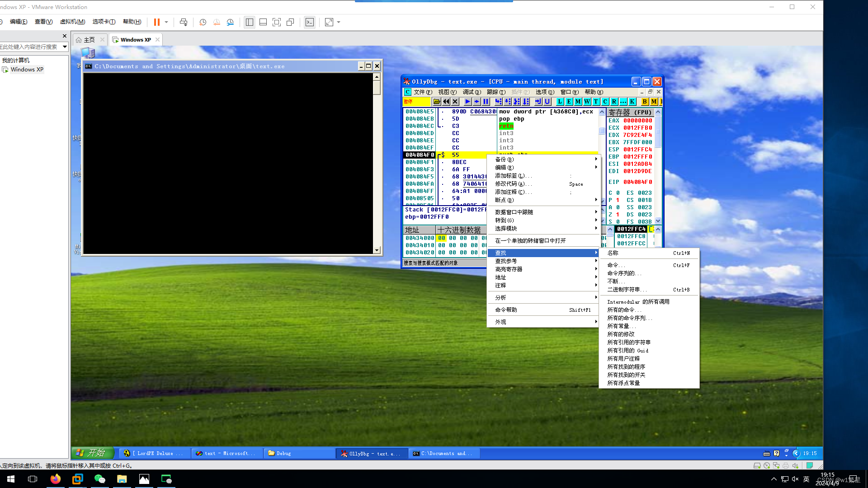Switch to LordPE Deluxe taskbar button

click(155, 453)
